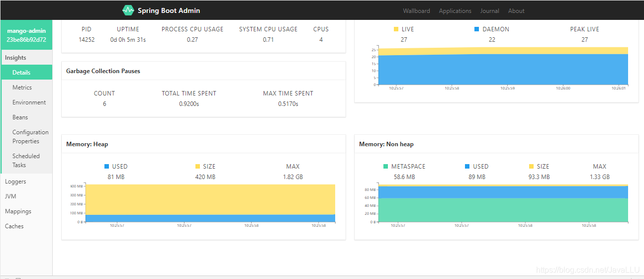Viewport: 644px width, 279px height.
Task: Click the green METASPACE legend swatch
Action: pyautogui.click(x=386, y=167)
